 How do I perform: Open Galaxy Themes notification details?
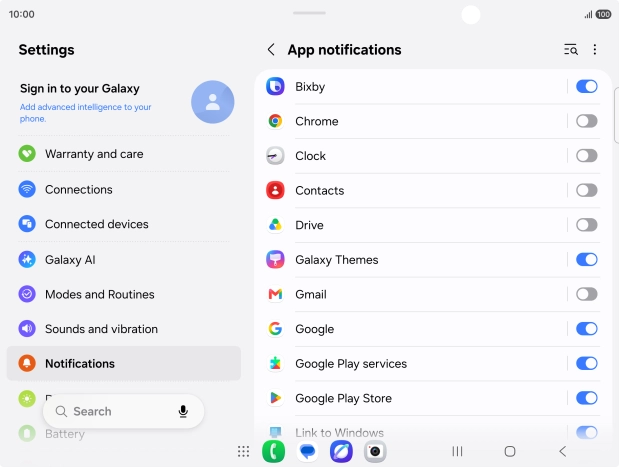(x=411, y=260)
